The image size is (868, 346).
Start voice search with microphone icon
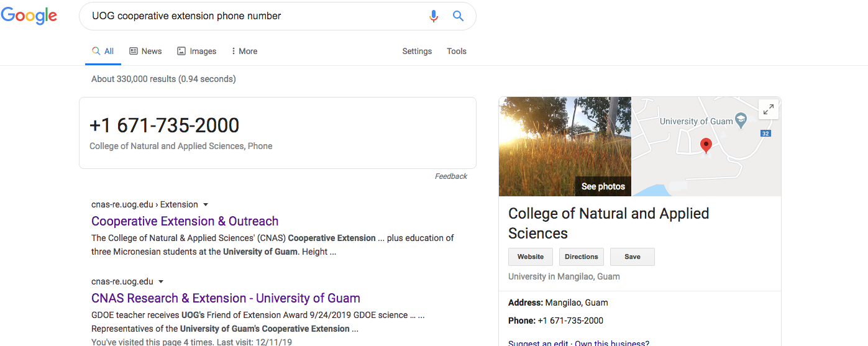point(434,16)
